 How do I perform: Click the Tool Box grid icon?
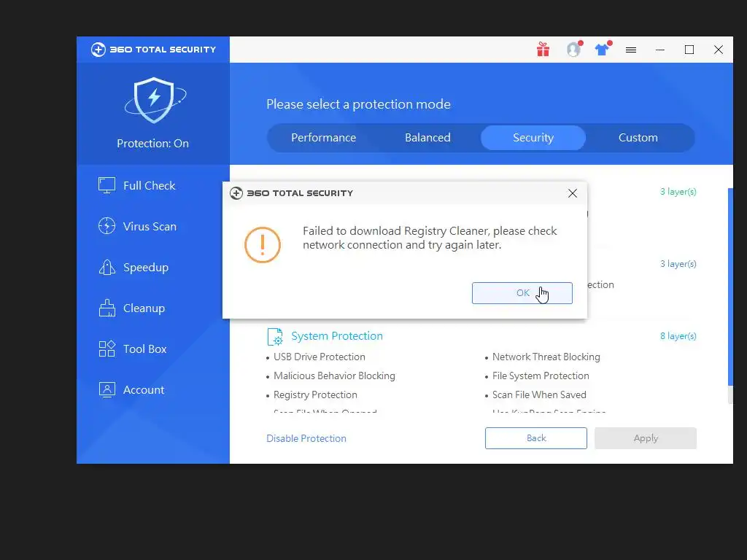(107, 349)
